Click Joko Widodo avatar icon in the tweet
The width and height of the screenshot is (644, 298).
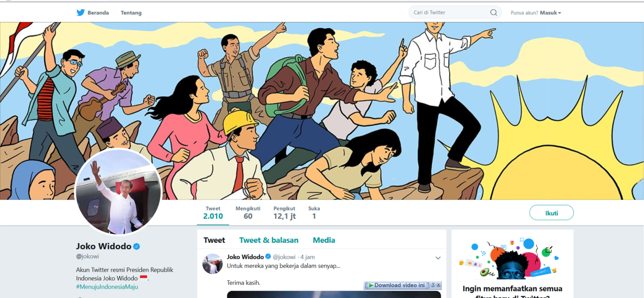(x=212, y=263)
